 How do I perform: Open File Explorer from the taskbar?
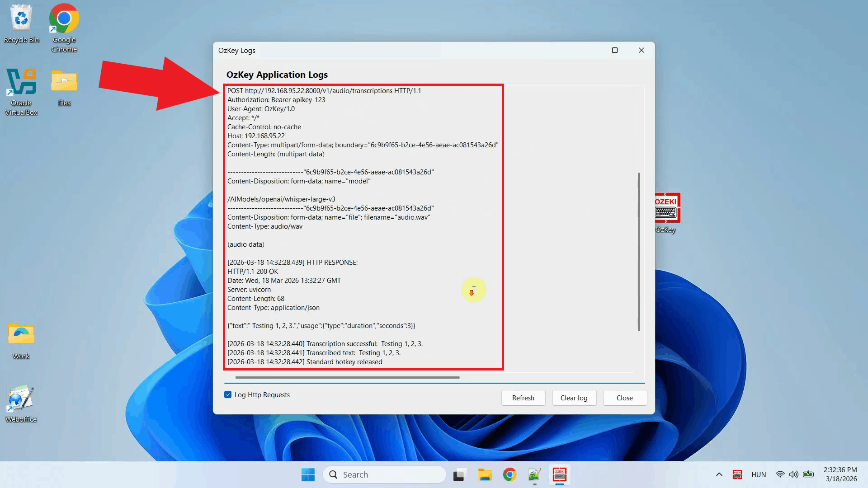coord(485,474)
